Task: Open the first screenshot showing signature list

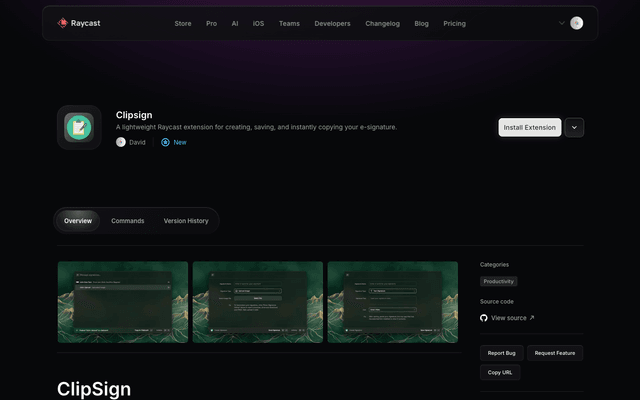Action: [123, 302]
